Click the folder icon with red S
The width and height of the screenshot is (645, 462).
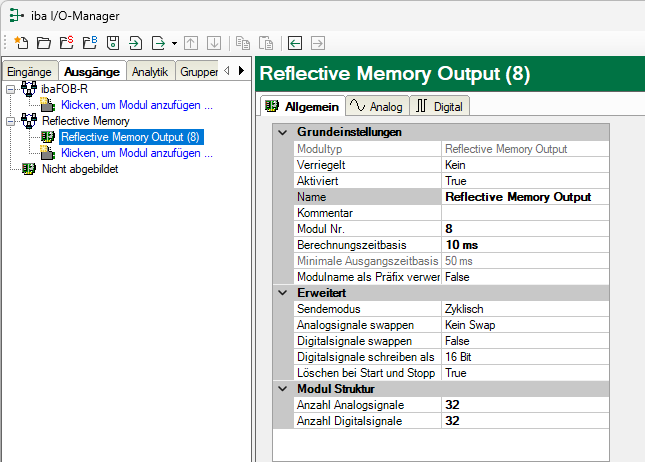[66, 43]
